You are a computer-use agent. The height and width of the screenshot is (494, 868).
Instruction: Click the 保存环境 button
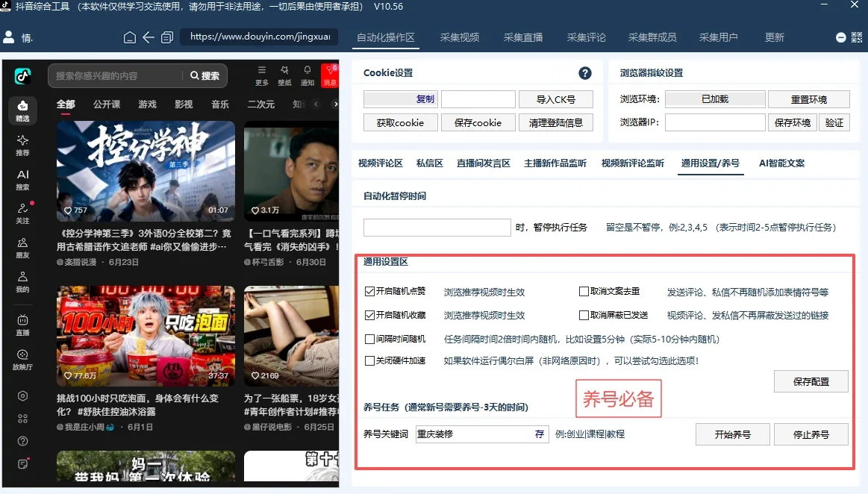point(792,122)
